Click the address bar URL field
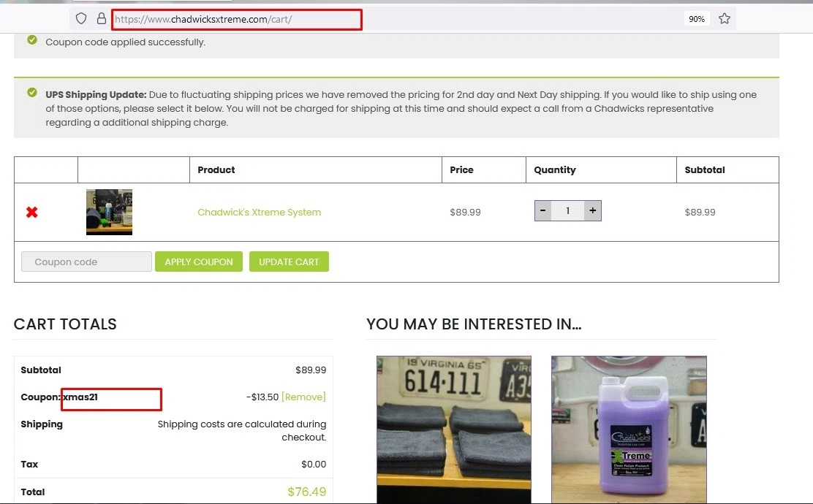 236,20
